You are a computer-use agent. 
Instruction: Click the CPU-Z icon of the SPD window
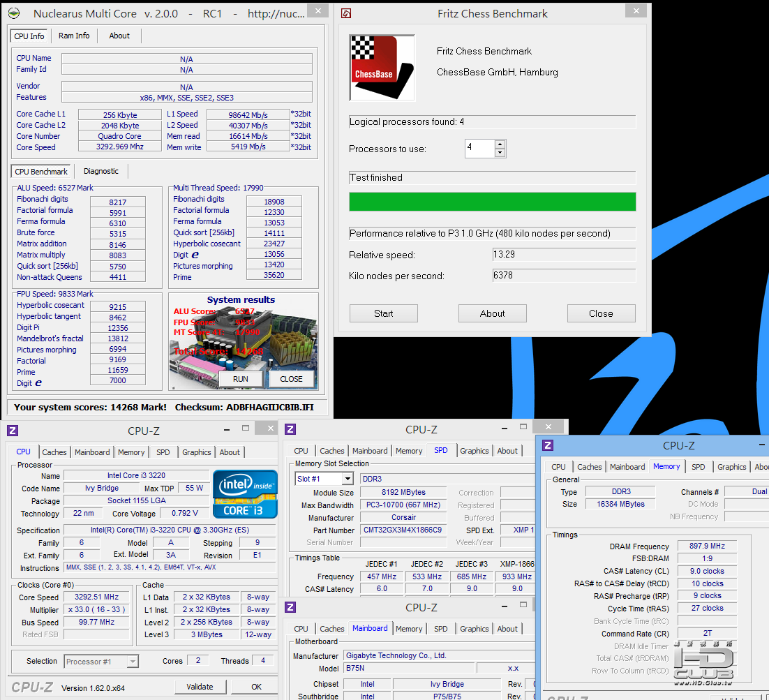click(290, 429)
